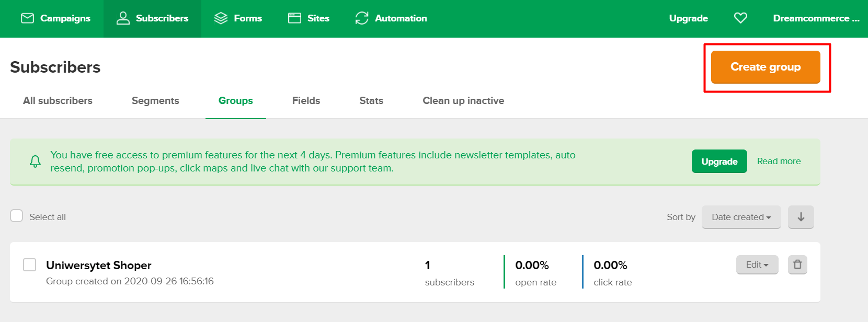Check the Select all checkbox
Image resolution: width=868 pixels, height=322 pixels.
click(17, 216)
